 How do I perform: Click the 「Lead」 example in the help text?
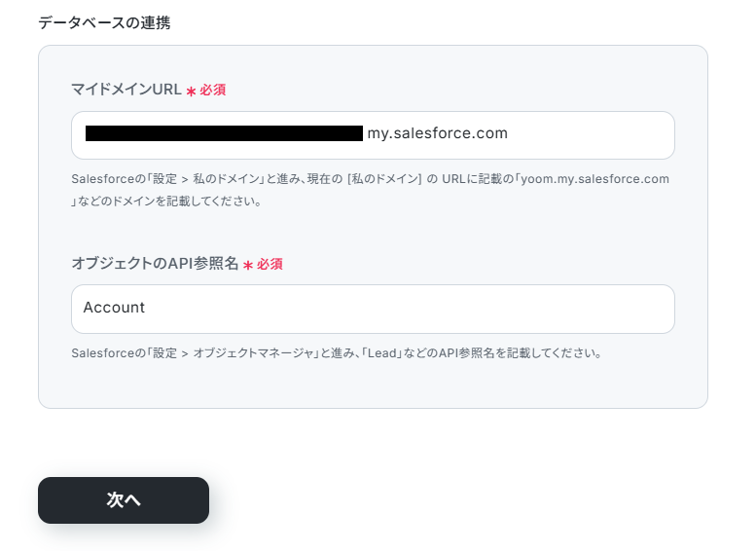[382, 353]
